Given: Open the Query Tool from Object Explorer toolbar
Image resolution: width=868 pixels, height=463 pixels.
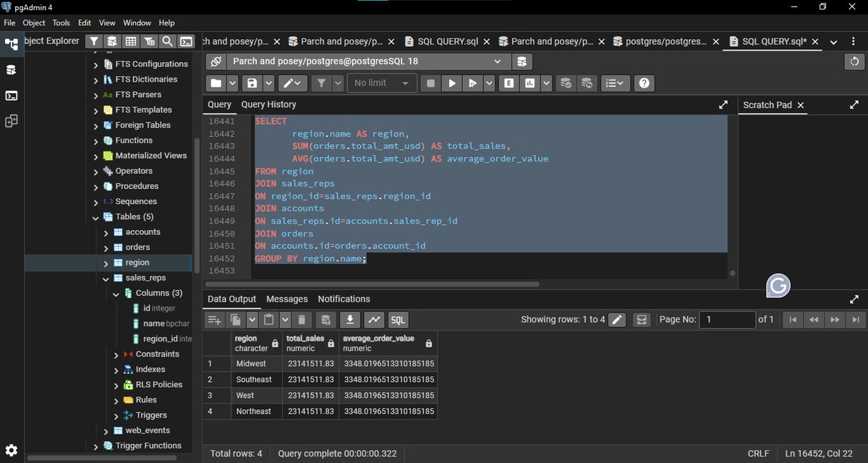Looking at the screenshot, I should pyautogui.click(x=112, y=41).
